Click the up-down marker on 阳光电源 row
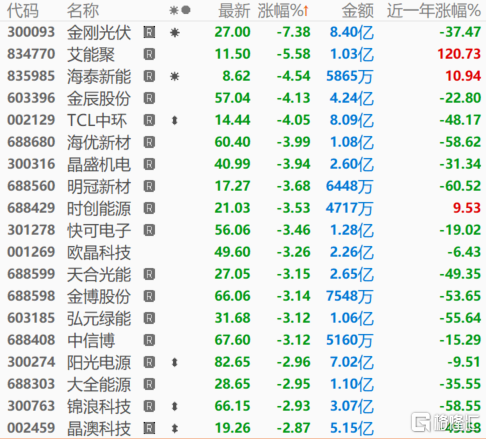 coord(174,362)
